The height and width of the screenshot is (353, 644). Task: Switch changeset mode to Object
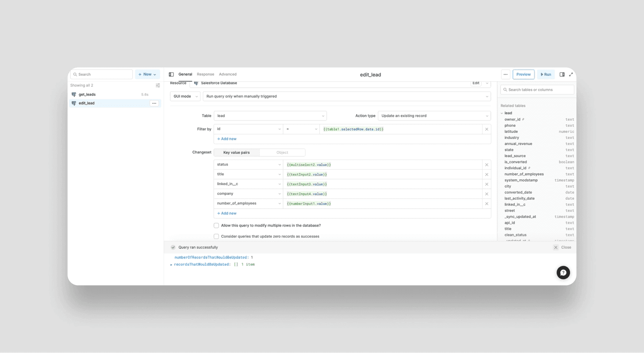[x=282, y=153]
